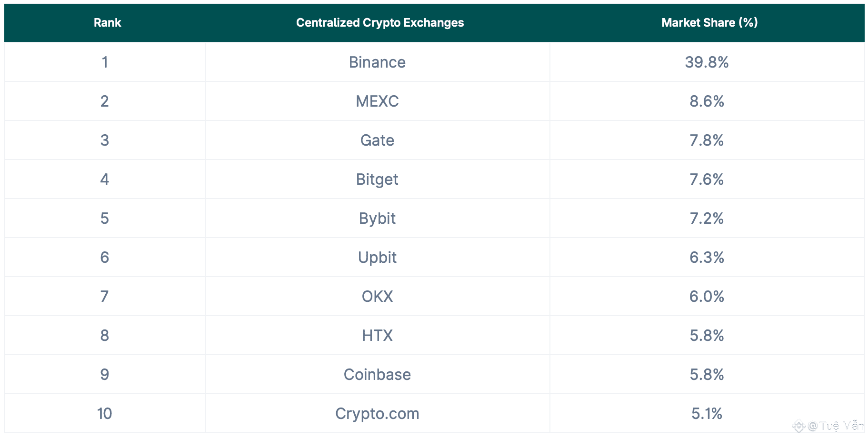Select the OKX exchange cell
This screenshot has height=438, width=868.
click(377, 297)
